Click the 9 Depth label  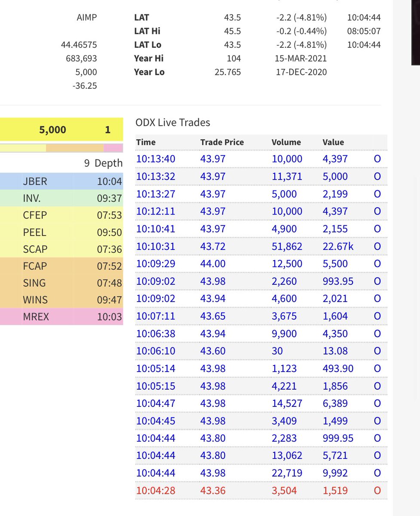(103, 163)
